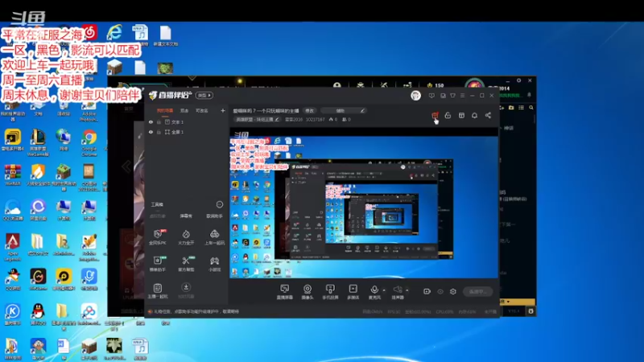This screenshot has width=644, height=362.
Task: Open the message icon beside the avatar
Action: 431,96
